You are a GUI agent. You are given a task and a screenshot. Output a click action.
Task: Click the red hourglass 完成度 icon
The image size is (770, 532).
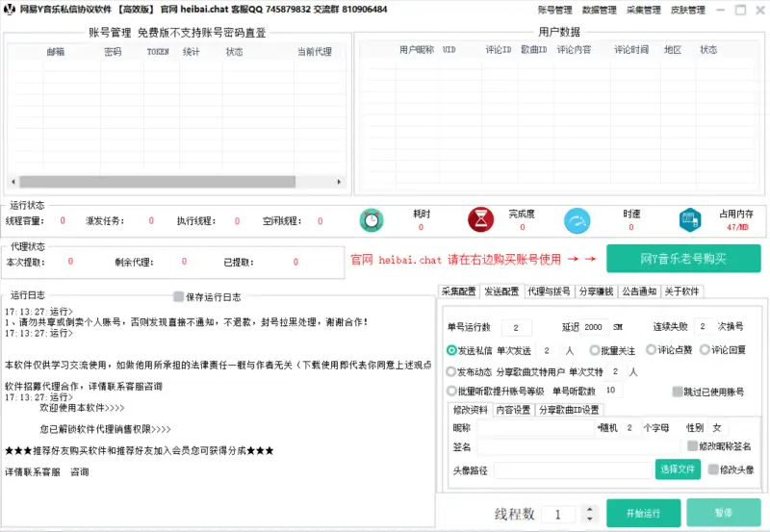pyautogui.click(x=480, y=220)
